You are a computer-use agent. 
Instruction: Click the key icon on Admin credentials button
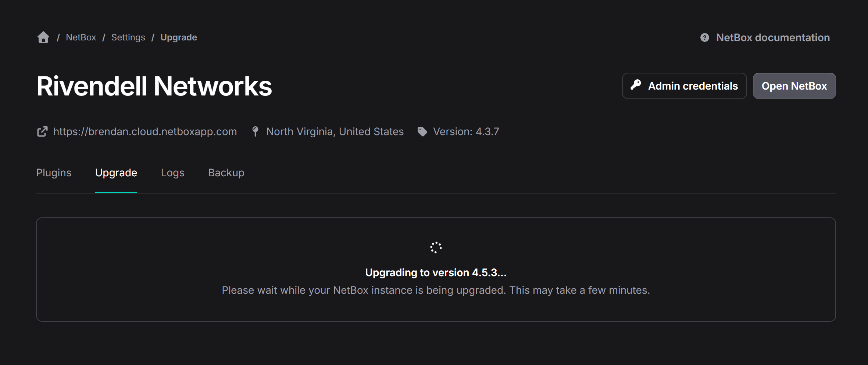pos(637,86)
